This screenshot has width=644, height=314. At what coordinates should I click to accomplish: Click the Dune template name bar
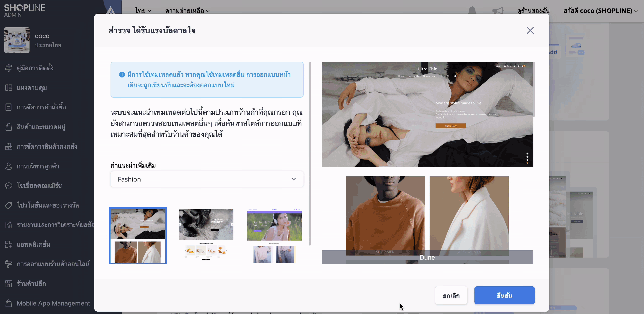point(427,257)
